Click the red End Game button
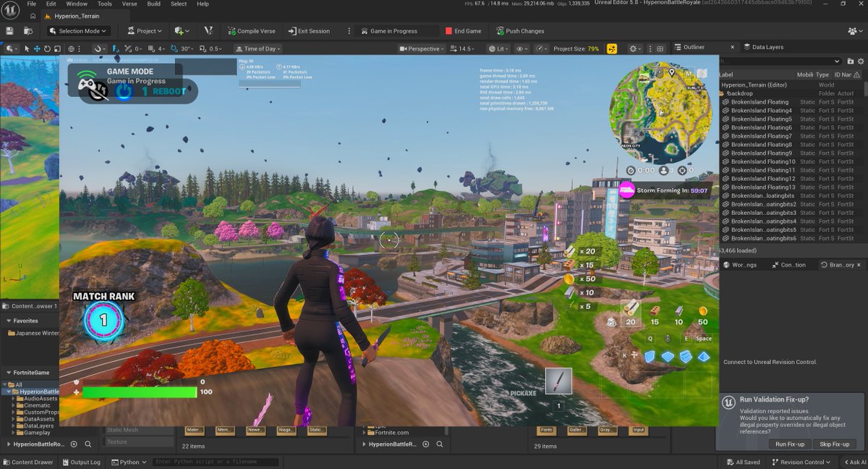This screenshot has width=868, height=469. [463, 31]
